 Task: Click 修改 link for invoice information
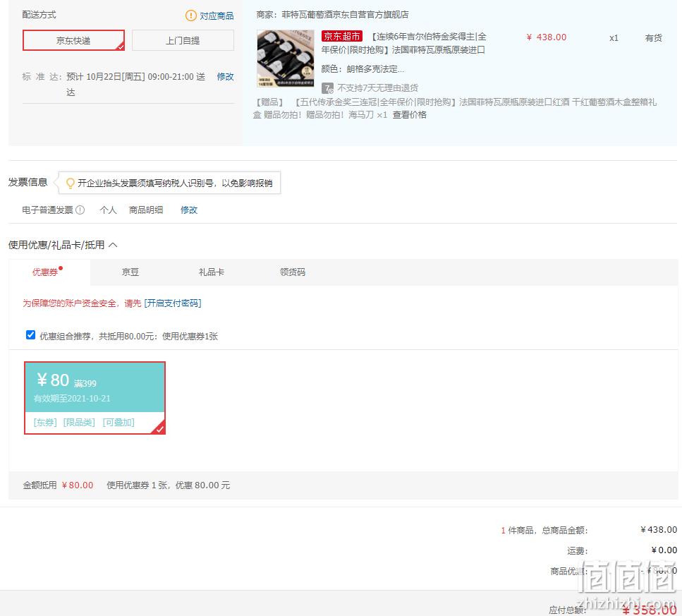(x=189, y=210)
